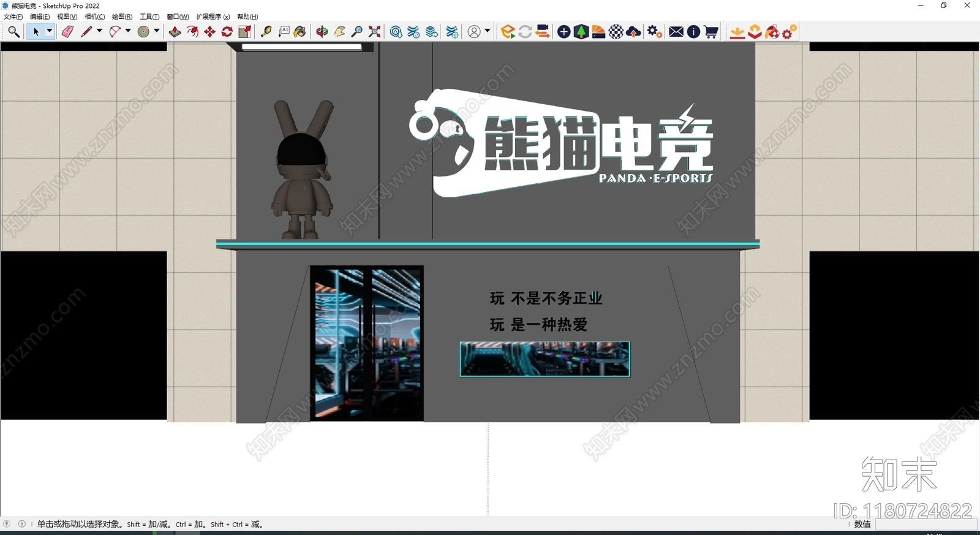
Task: Select the Pan hand tool
Action: click(x=339, y=31)
